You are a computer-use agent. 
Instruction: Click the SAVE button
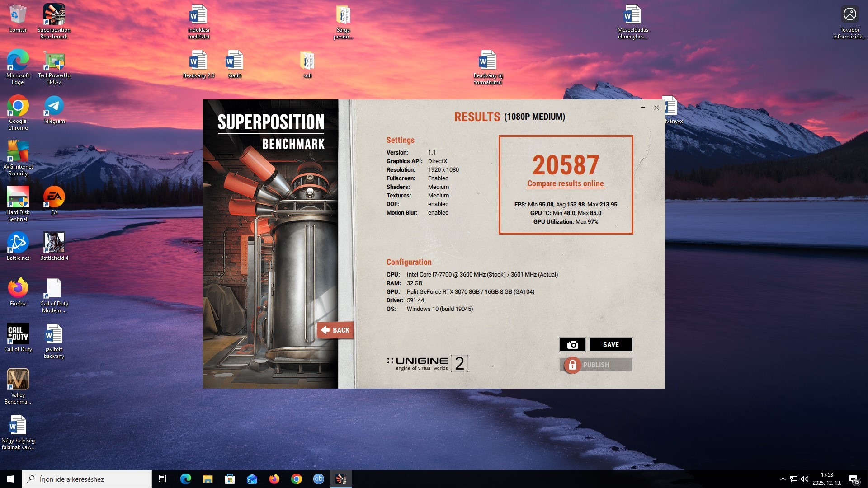click(610, 345)
